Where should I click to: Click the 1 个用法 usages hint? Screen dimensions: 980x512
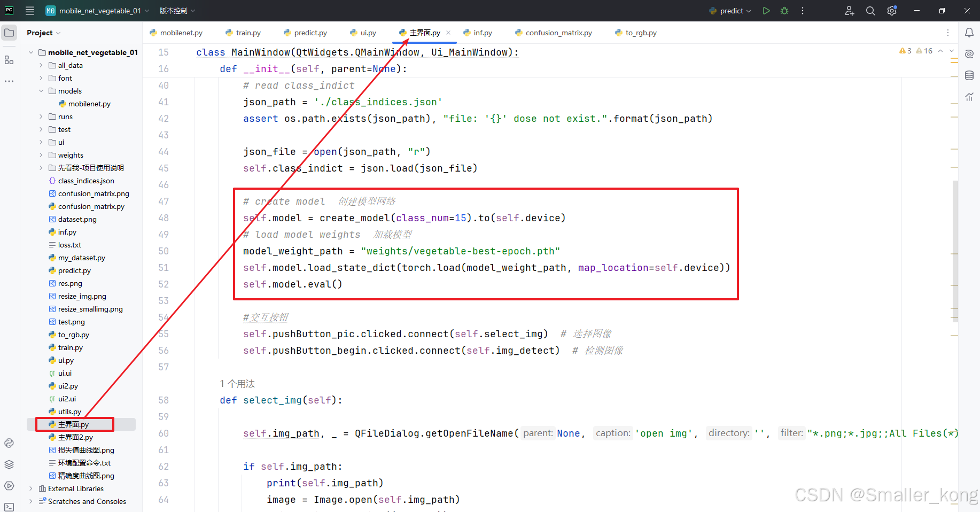[237, 384]
